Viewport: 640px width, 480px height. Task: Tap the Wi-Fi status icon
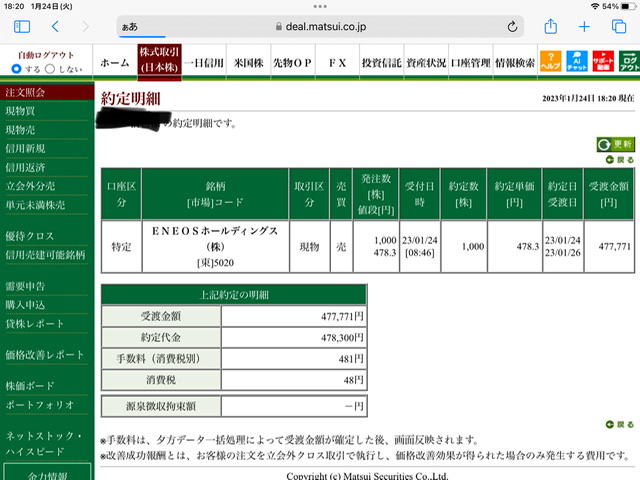[x=595, y=6]
